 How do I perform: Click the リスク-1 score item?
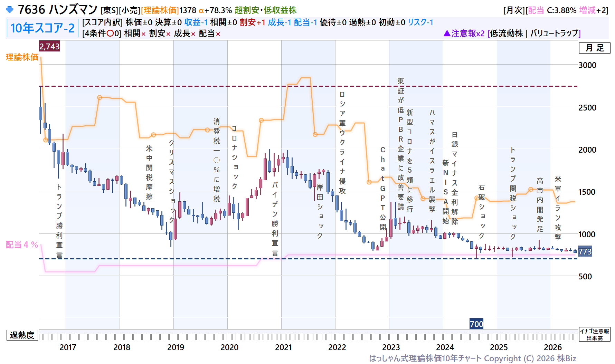pos(420,22)
